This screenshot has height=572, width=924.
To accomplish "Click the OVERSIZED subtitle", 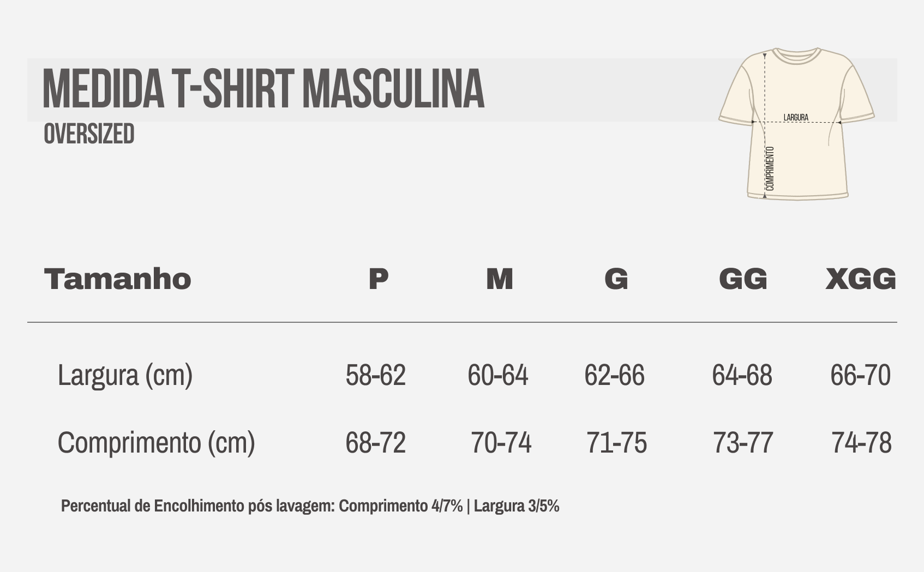I will pos(89,134).
